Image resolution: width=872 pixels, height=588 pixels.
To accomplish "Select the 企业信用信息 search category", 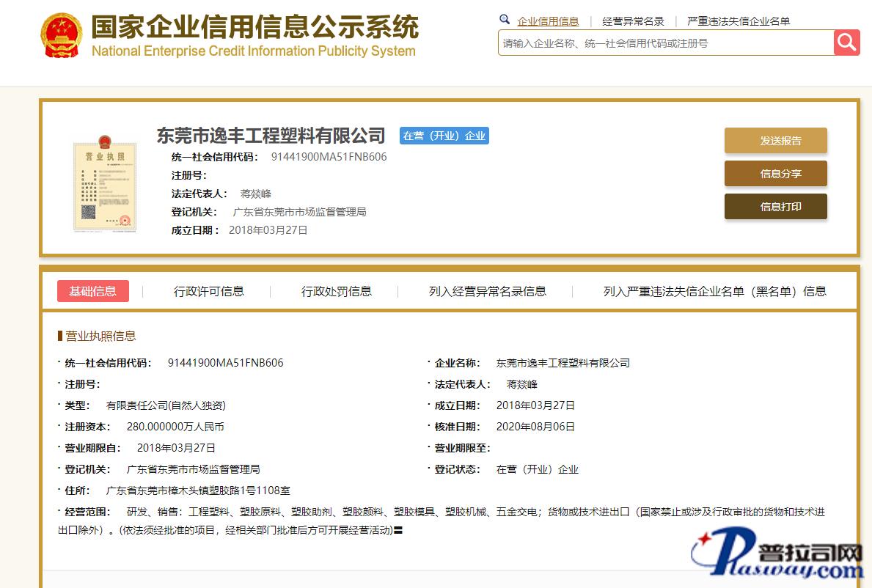I will pos(548,21).
